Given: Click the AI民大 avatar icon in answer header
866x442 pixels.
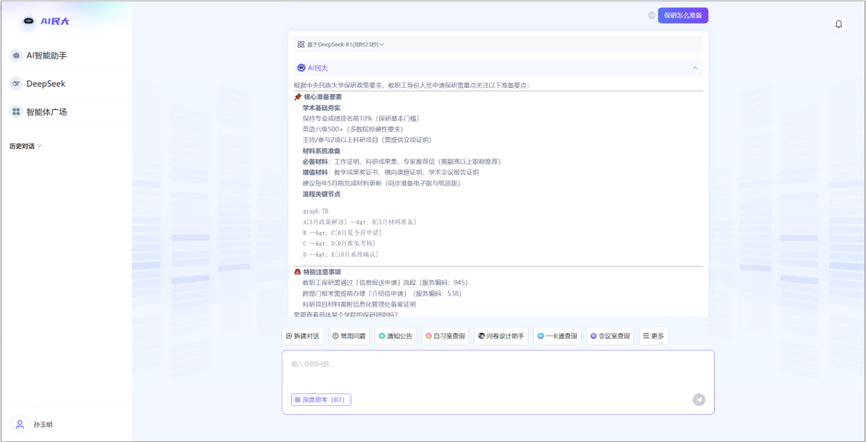Looking at the screenshot, I should click(301, 68).
